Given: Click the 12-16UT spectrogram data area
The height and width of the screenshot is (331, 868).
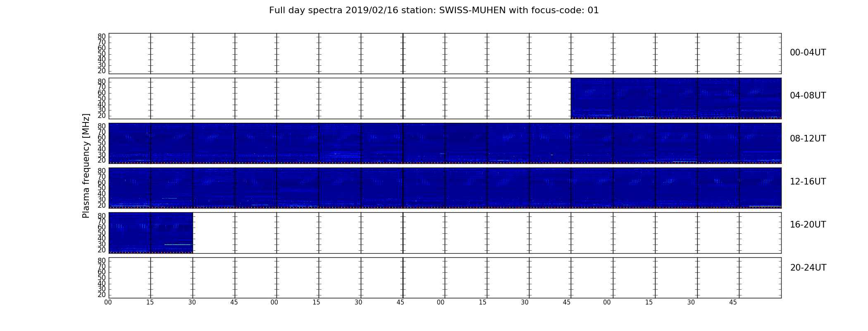Looking at the screenshot, I should (x=445, y=188).
